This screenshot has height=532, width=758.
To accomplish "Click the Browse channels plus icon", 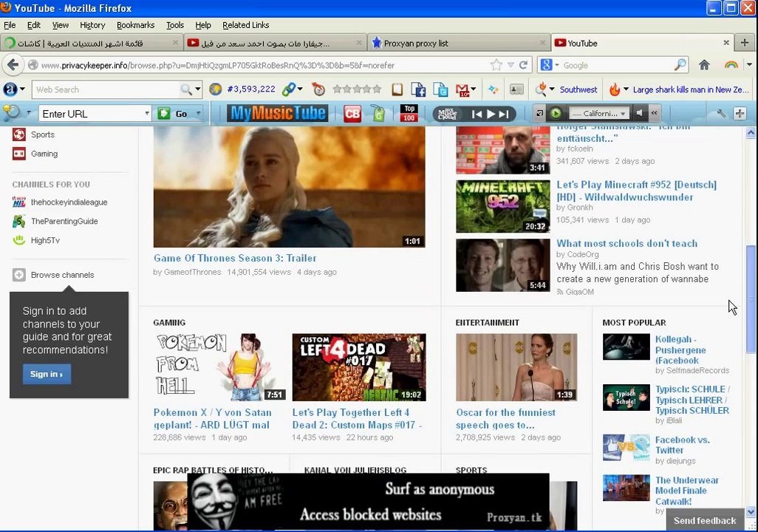I will [19, 275].
